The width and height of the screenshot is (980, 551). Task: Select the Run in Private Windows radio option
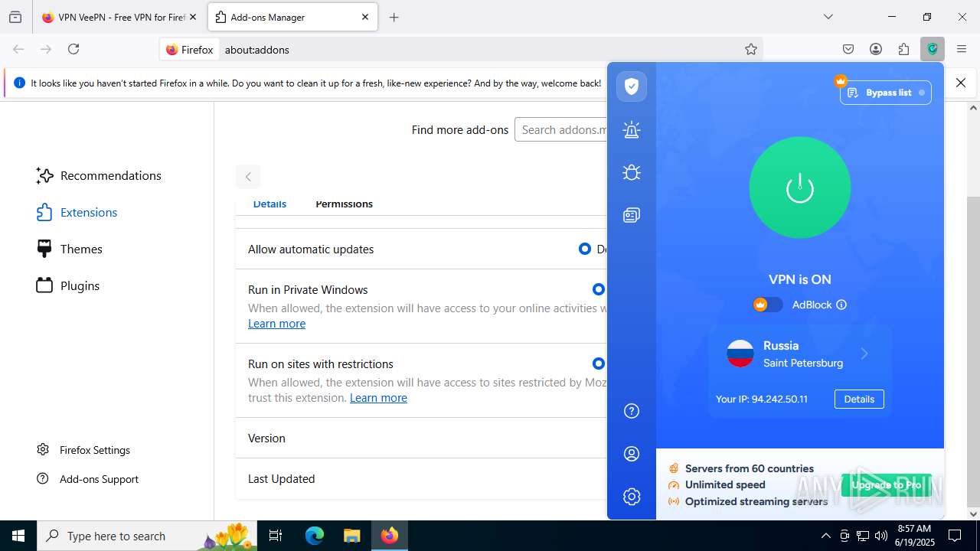599,289
